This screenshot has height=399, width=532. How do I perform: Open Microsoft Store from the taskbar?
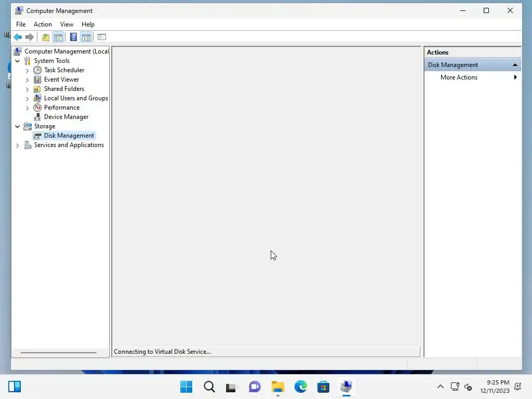323,387
